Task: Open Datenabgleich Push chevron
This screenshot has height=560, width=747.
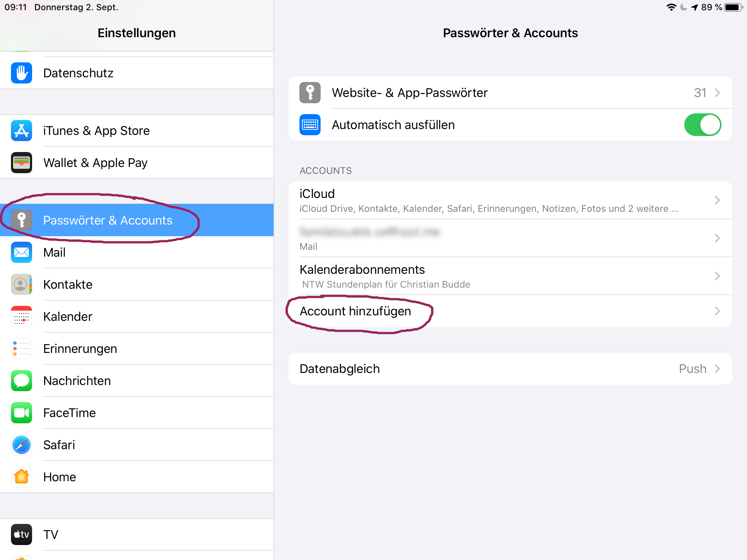Action: click(x=717, y=369)
